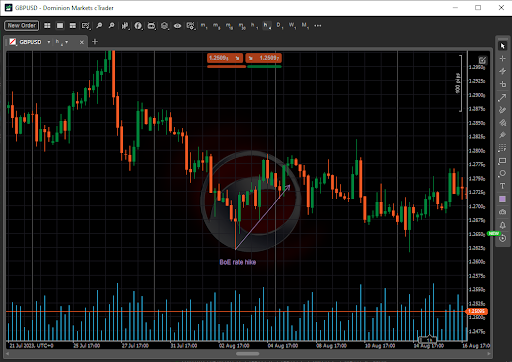The height and width of the screenshot is (362, 512).
Task: Open the chart screenshot options icon
Action: pyautogui.click(x=86, y=26)
